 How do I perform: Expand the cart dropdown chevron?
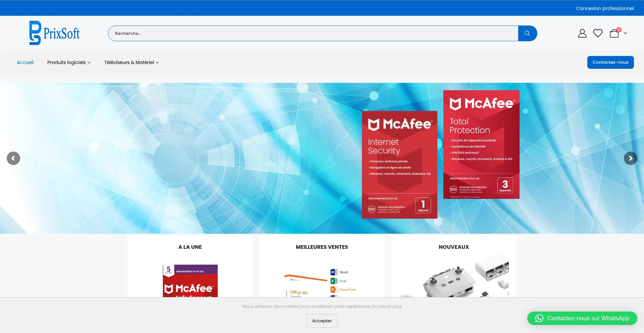click(x=625, y=33)
